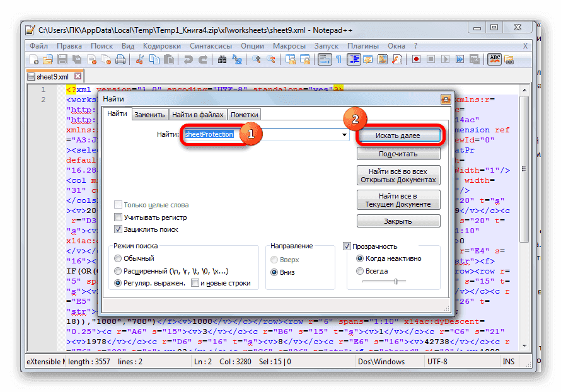Open a file via toolbar
The image size is (561, 392).
pos(48,59)
